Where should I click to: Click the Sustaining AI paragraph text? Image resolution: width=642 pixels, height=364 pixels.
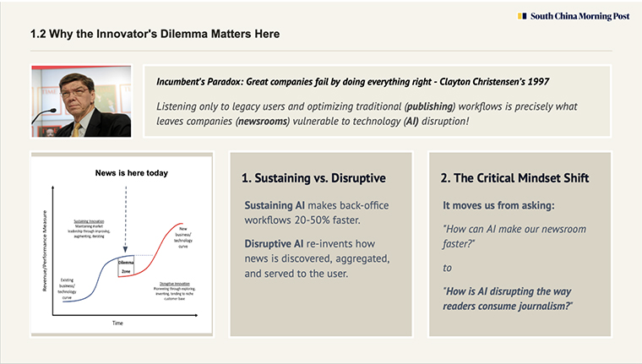pos(317,213)
